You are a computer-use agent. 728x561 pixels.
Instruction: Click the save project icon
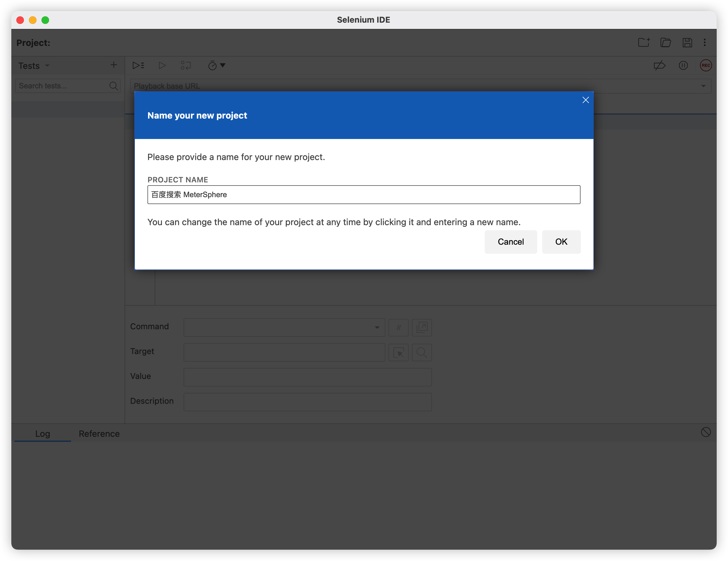click(687, 42)
